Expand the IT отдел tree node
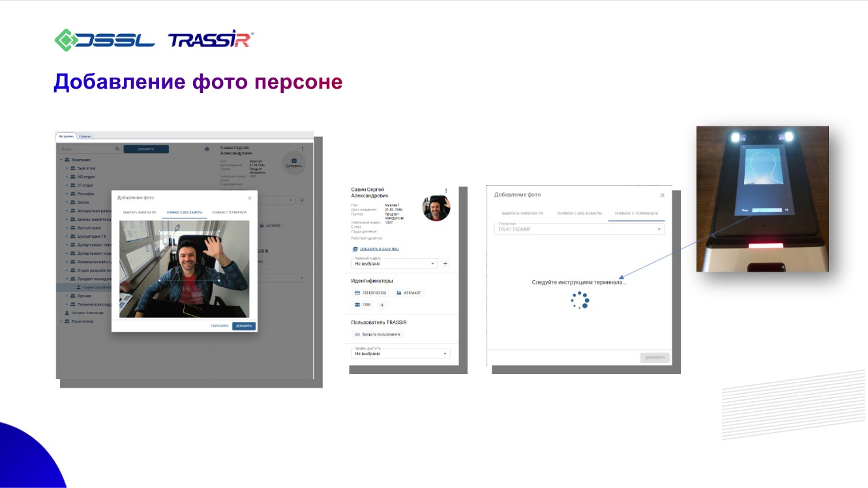Image resolution: width=868 pixels, height=488 pixels. tap(67, 185)
